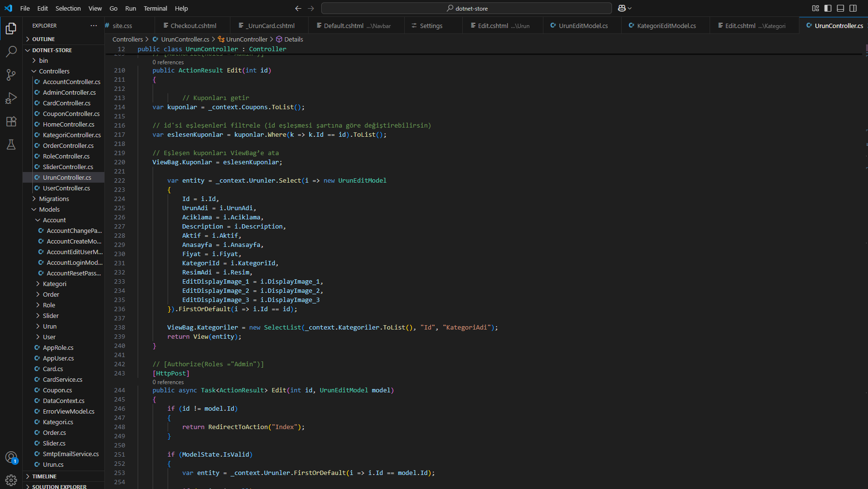This screenshot has height=489, width=868.
Task: Click the VS Code logo icon
Action: pos(8,8)
